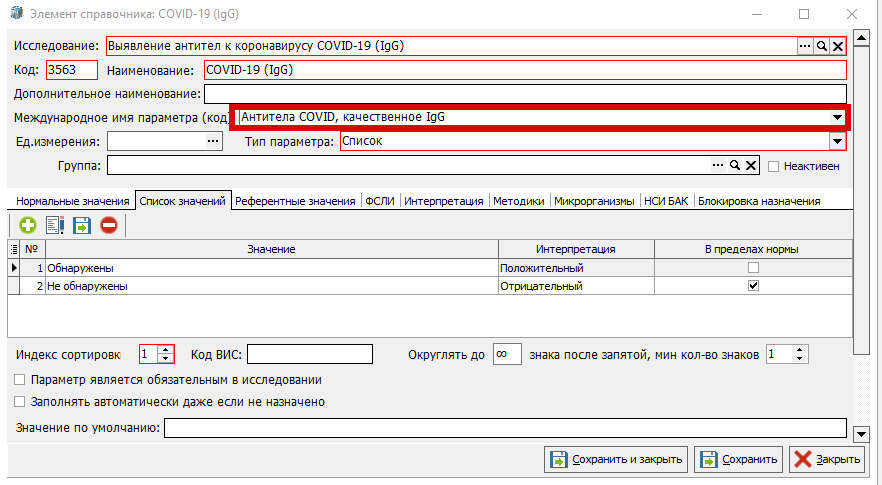
Task: Click the 'Сохранить и закрыть' button
Action: [617, 460]
